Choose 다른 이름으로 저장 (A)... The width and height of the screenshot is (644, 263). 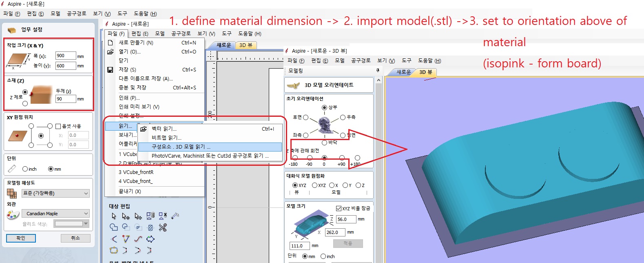coord(146,79)
